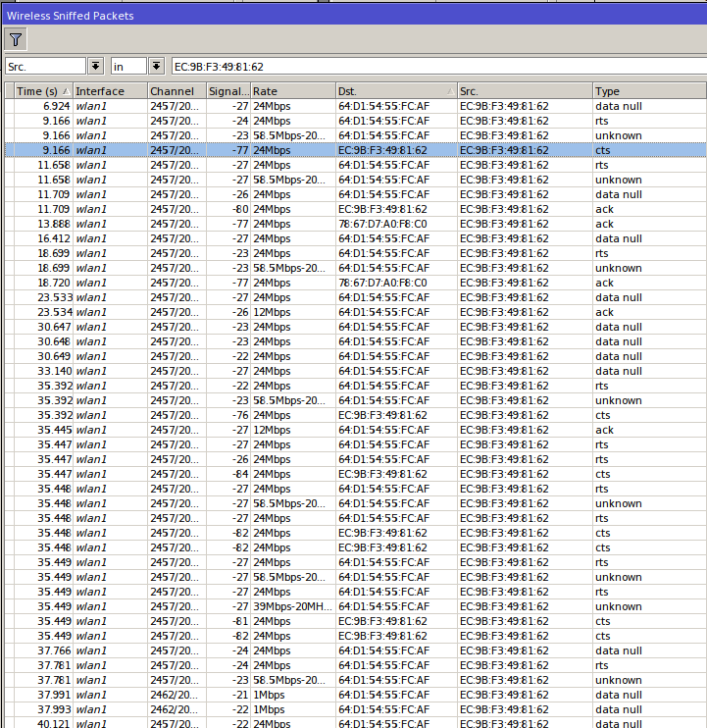Click the cts row with signal -76

pyautogui.click(x=356, y=415)
